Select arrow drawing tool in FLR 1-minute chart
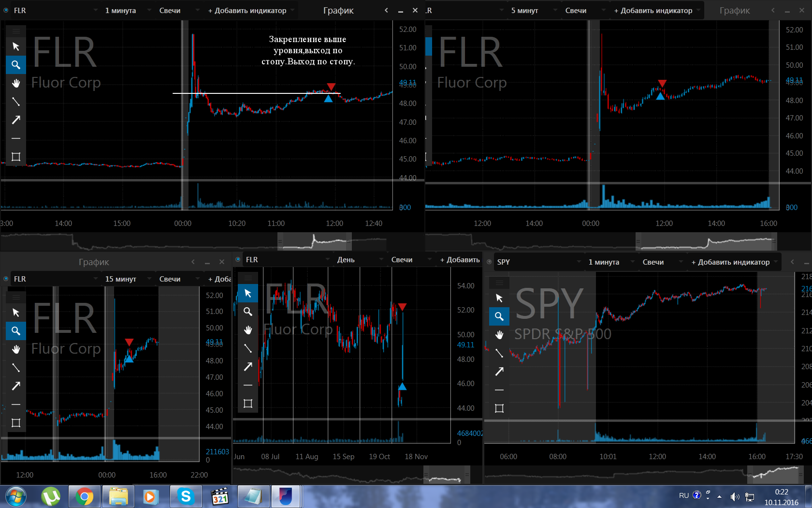812x508 pixels. click(16, 120)
